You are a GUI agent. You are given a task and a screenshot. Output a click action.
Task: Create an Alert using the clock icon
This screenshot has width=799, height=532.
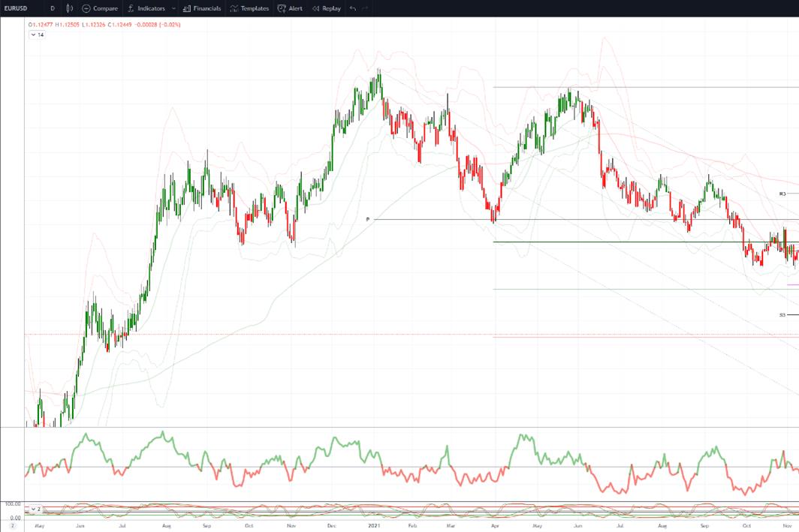point(282,9)
